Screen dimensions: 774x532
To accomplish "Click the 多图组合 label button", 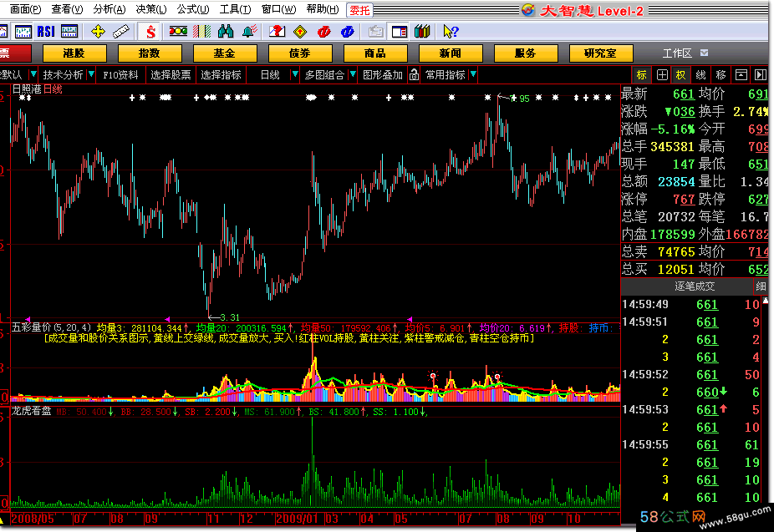I will click(324, 75).
